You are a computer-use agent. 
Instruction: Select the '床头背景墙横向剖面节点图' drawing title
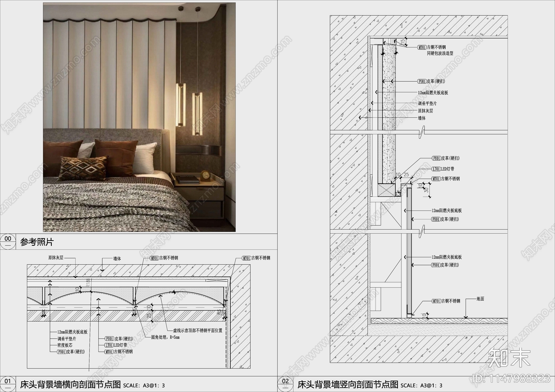(x=70, y=384)
